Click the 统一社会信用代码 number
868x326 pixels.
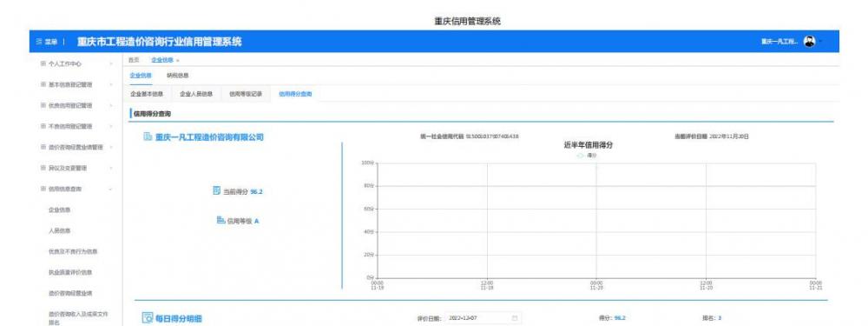[492, 136]
